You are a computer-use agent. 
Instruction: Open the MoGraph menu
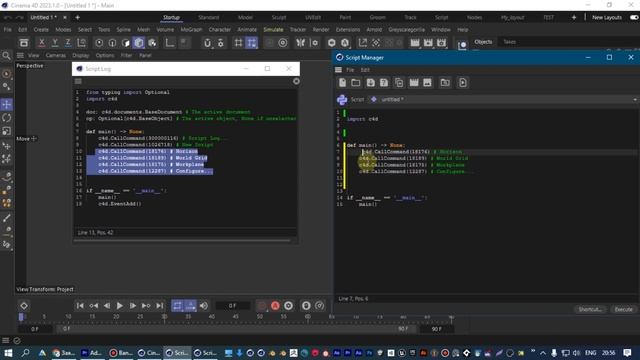[x=191, y=29]
